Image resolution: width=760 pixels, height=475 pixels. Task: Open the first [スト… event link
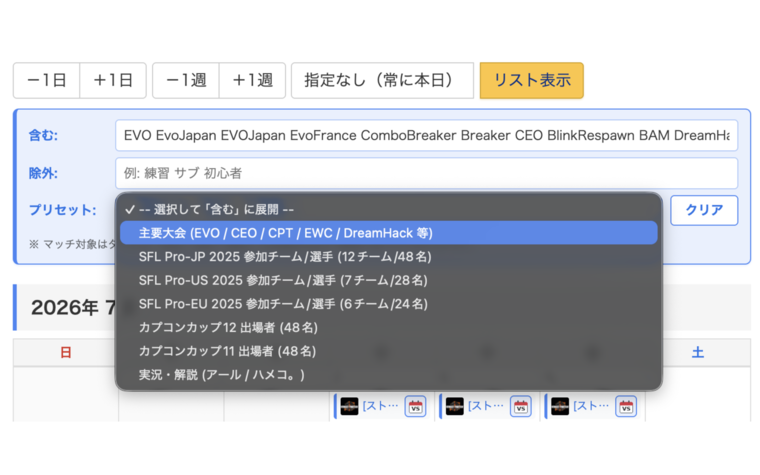380,406
